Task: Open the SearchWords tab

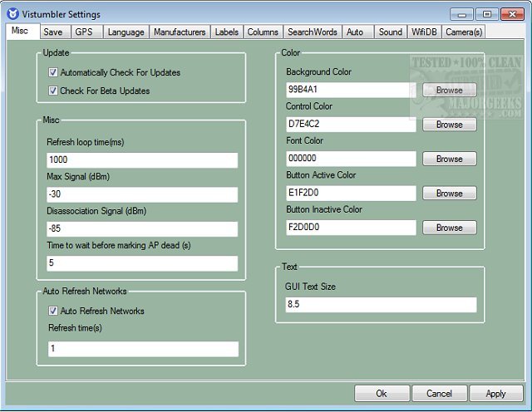Action: 313,32
